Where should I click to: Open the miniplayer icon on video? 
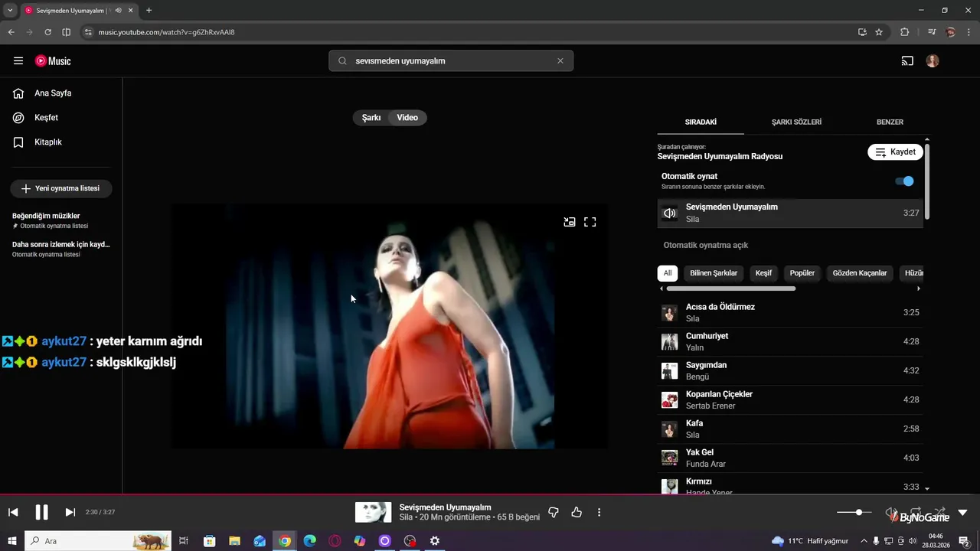(x=570, y=222)
